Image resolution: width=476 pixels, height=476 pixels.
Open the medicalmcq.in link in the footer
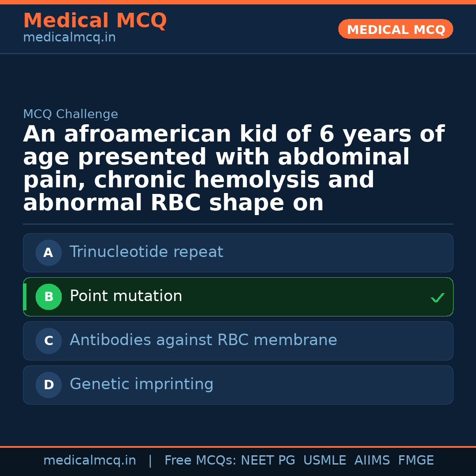89,461
